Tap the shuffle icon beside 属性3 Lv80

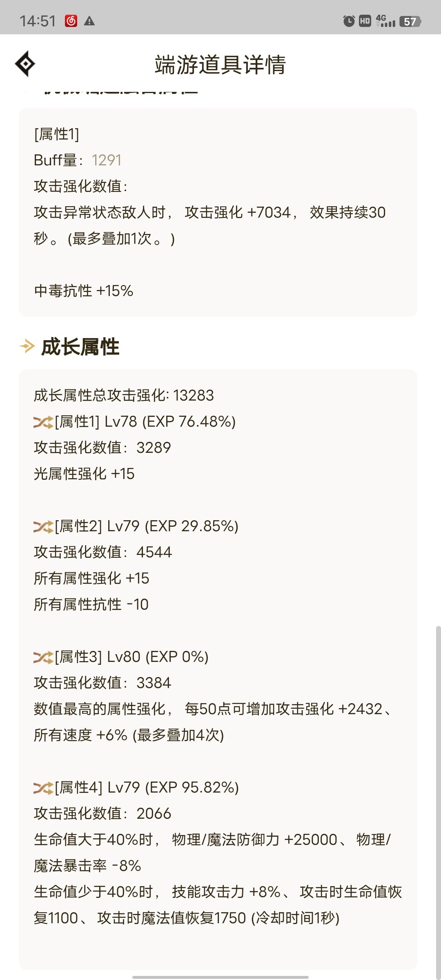pyautogui.click(x=43, y=657)
